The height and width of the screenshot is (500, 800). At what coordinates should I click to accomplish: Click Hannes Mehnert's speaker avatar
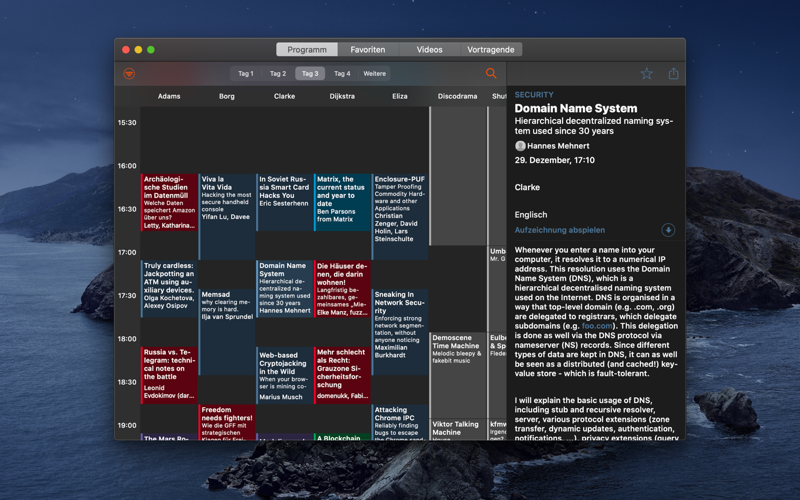click(x=520, y=146)
